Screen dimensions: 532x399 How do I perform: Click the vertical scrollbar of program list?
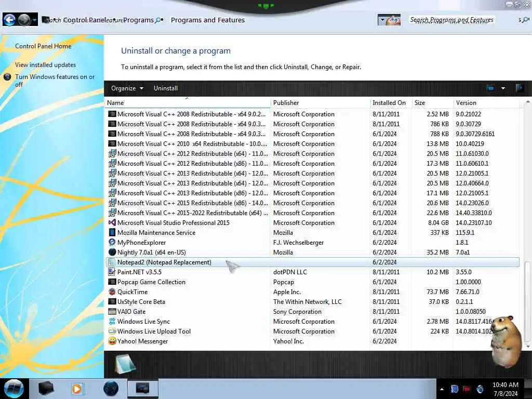527,302
